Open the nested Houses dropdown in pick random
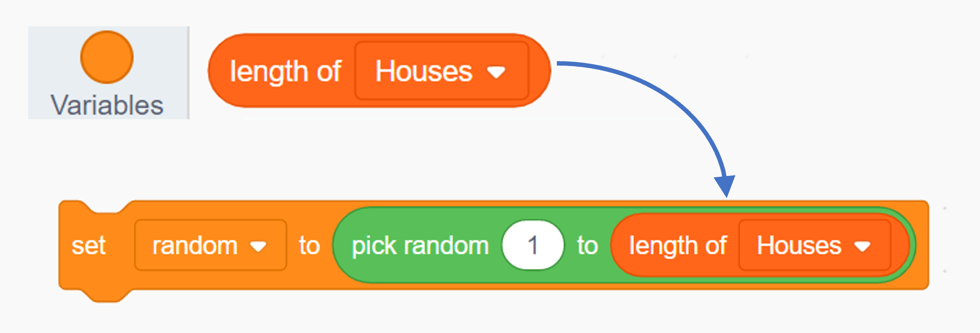This screenshot has width=980, height=333. 814,245
